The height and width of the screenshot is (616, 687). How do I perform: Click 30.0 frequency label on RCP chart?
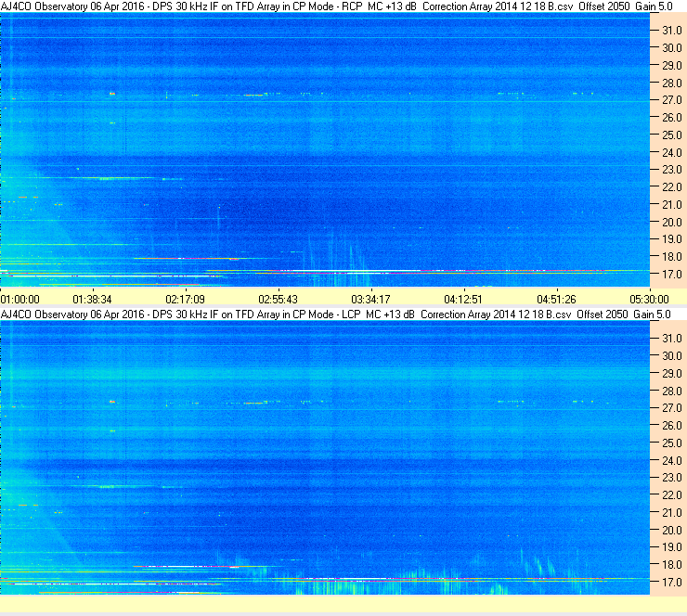click(672, 48)
